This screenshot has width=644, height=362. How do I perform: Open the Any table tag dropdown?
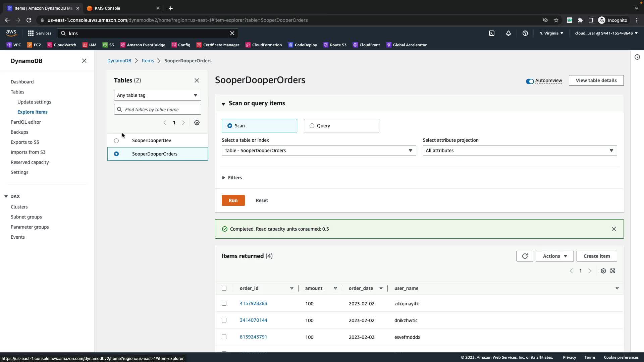157,95
